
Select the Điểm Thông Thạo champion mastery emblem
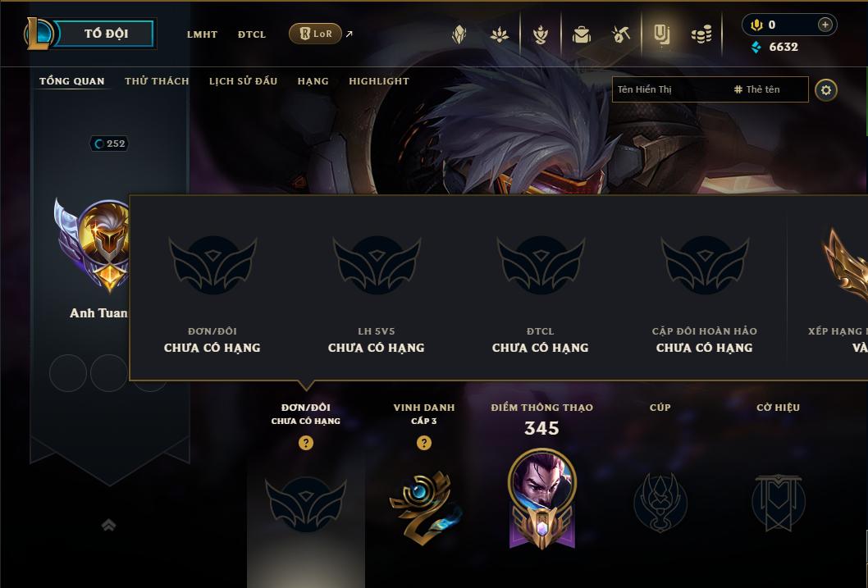[542, 499]
